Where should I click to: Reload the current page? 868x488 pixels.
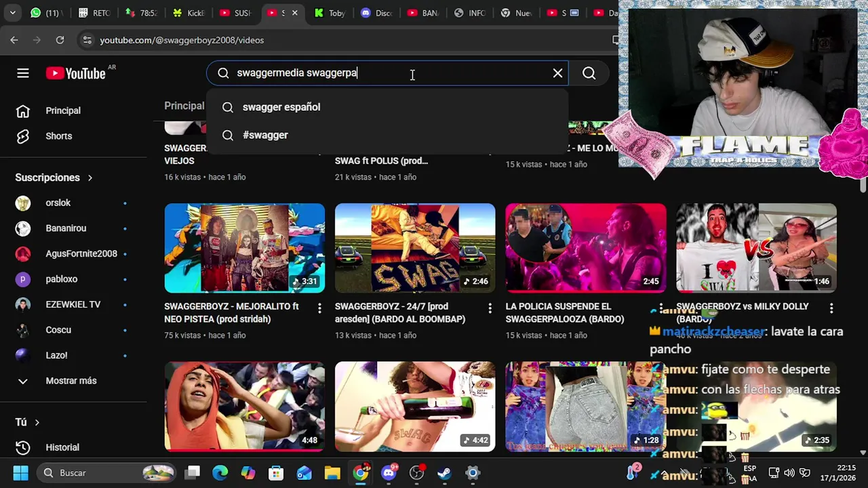[x=60, y=40]
